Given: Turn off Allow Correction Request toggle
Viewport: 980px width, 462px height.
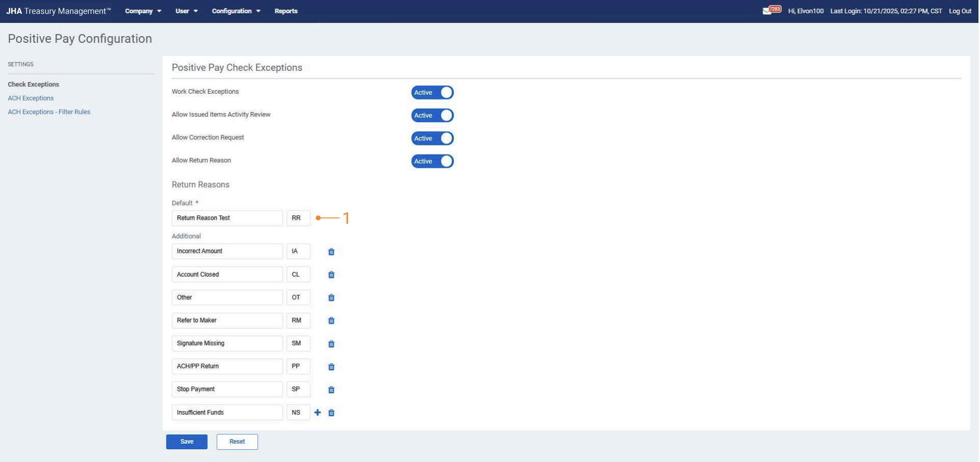Looking at the screenshot, I should (432, 138).
